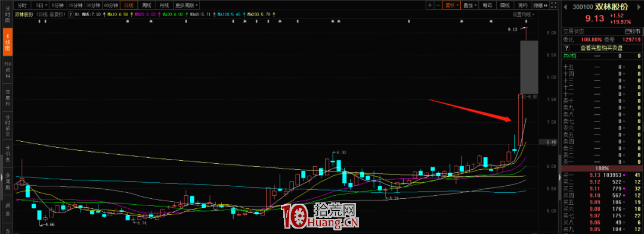This screenshot has width=644, height=234.
Task: Click the 100% bid ratio bar
Action: pos(602,168)
